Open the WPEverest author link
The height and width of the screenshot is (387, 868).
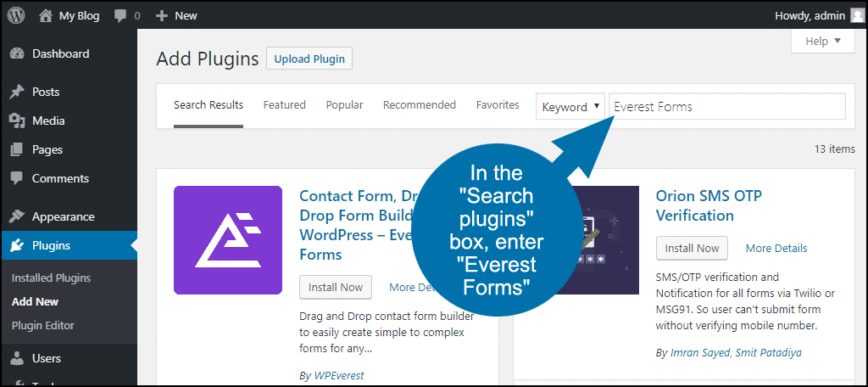click(339, 375)
